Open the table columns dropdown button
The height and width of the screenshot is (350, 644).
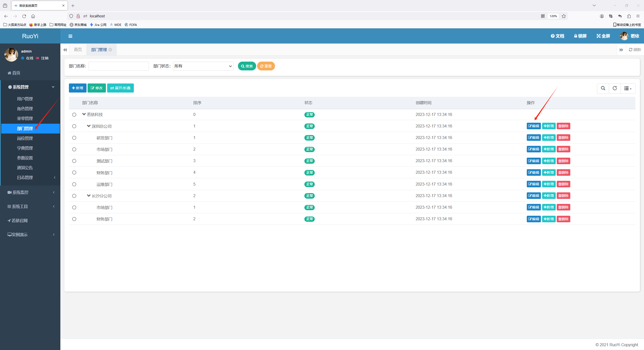point(628,88)
